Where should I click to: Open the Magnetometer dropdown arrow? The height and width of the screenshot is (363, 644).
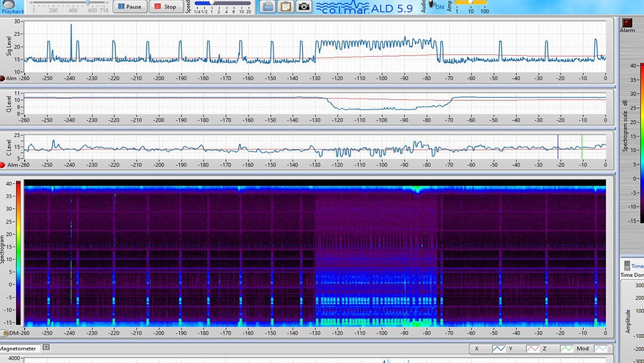click(46, 348)
